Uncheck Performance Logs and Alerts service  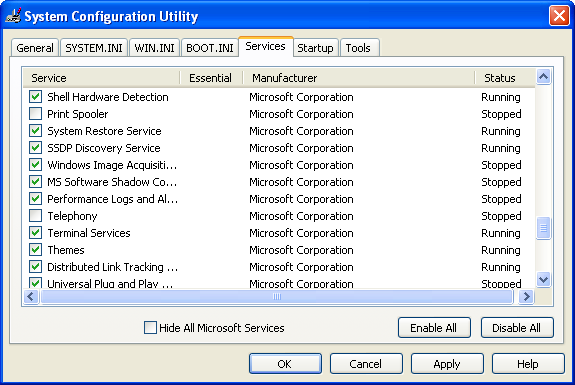point(36,199)
